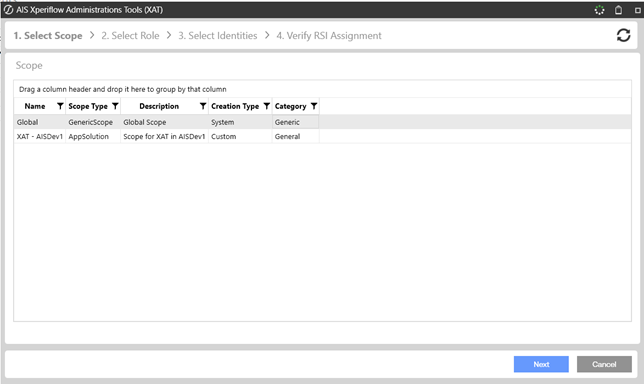The image size is (644, 384).
Task: Select the Global scope row
Action: (322, 122)
